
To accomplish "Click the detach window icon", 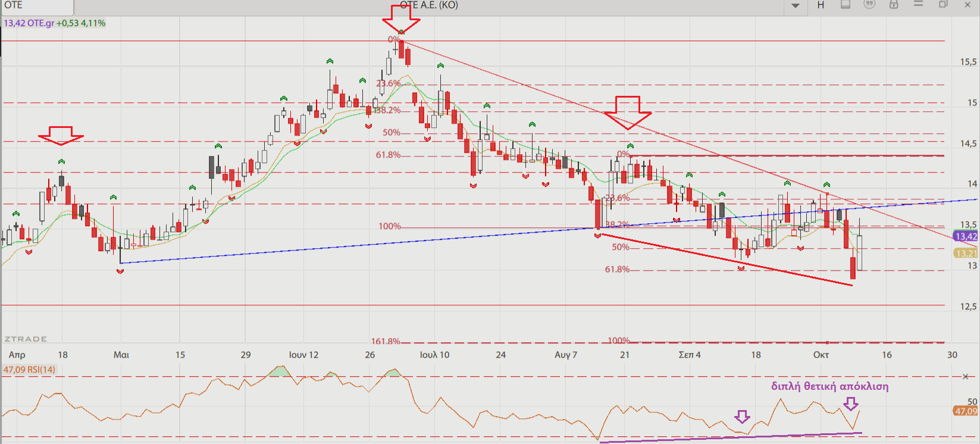I will click(x=943, y=5).
